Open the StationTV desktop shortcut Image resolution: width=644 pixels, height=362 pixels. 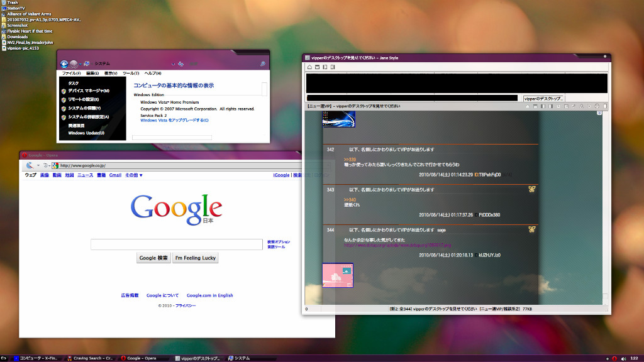pyautogui.click(x=13, y=8)
